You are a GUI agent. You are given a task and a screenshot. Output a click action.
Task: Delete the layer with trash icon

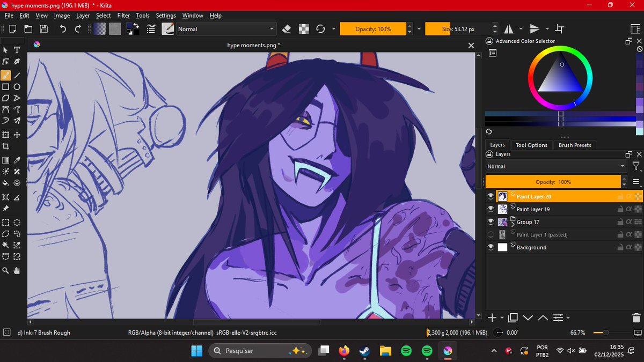click(636, 317)
